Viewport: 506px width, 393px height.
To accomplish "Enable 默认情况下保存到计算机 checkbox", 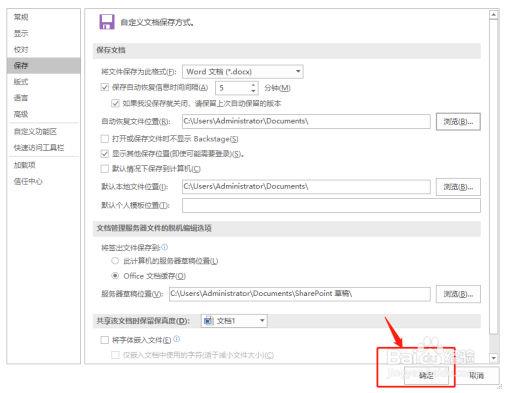I will coord(105,169).
